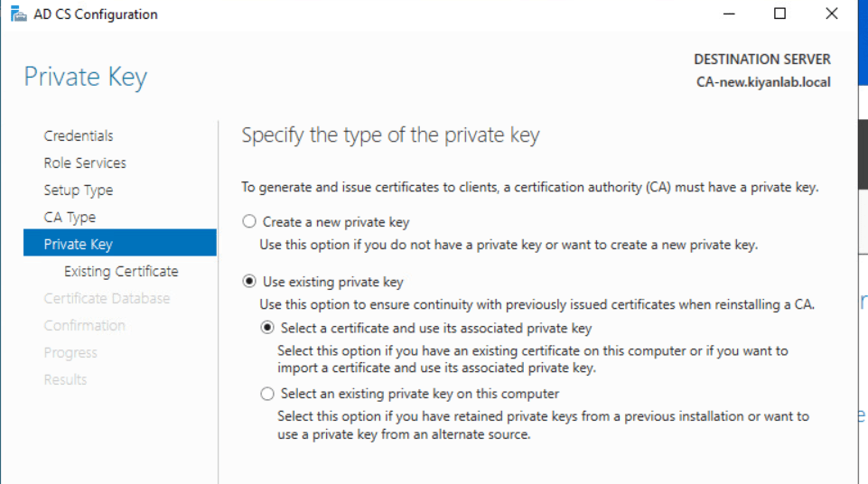Switch to the CA Type page
Viewport: 868px width, 484px height.
pos(70,217)
